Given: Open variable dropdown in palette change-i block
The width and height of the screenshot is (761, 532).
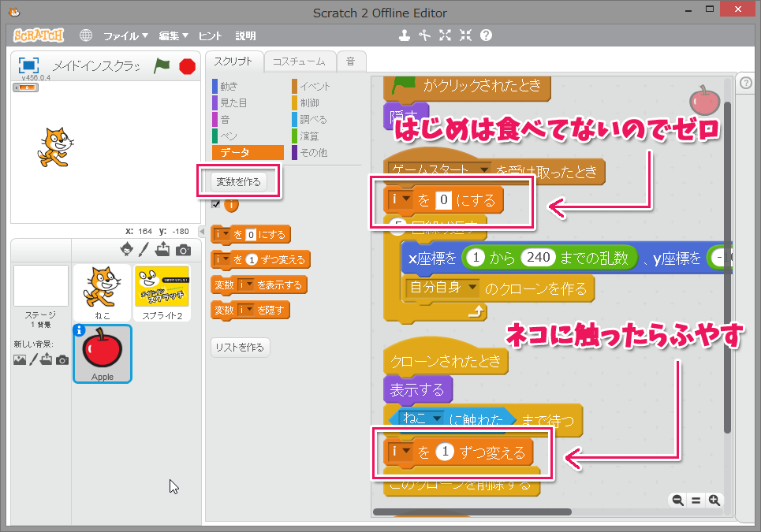Looking at the screenshot, I should [222, 259].
